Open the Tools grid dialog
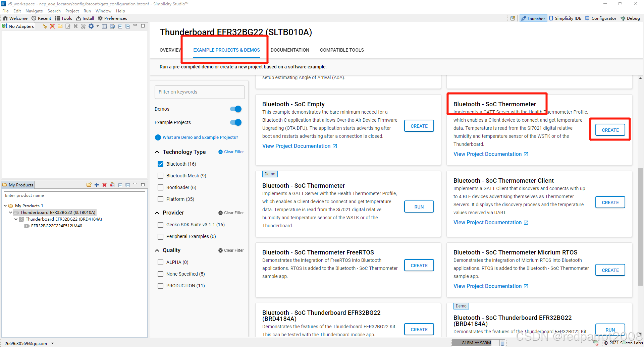This screenshot has height=347, width=644. point(63,18)
